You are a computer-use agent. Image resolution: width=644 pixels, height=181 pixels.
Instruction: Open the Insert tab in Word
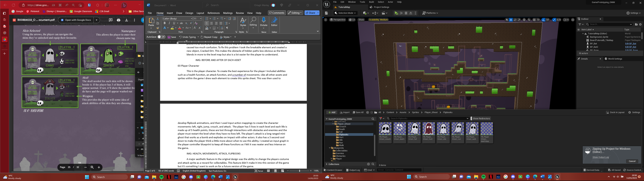tap(170, 13)
